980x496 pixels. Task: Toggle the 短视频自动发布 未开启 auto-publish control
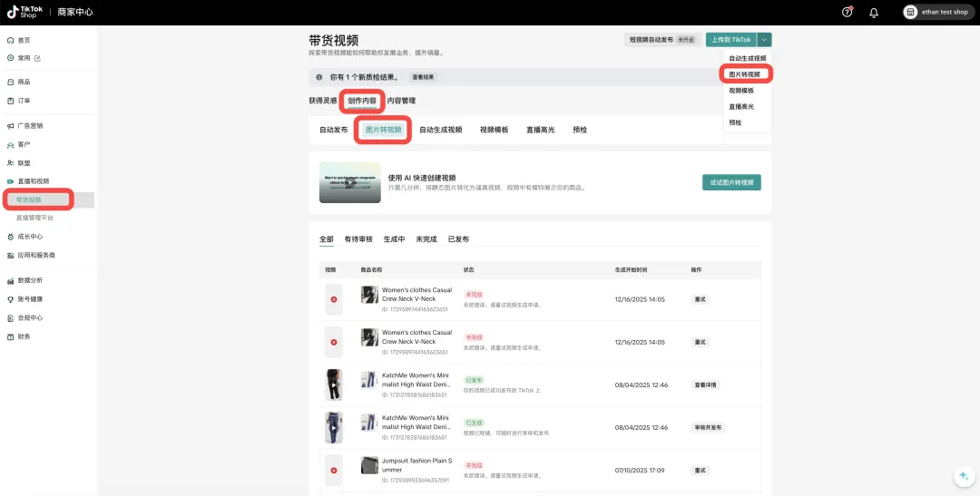[x=662, y=39]
